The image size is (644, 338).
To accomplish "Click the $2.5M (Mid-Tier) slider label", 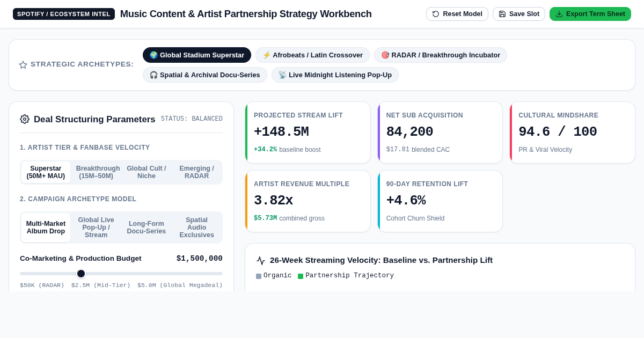I will tap(101, 285).
